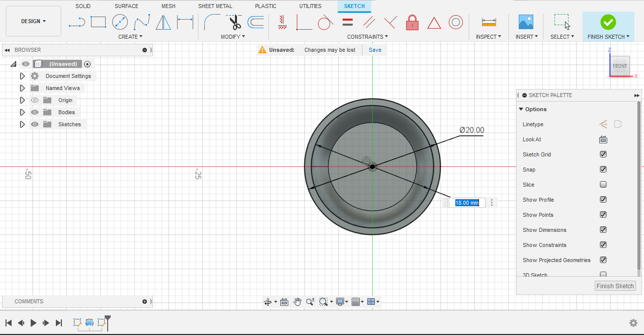Select the 2-Point Rectangle tool

point(98,22)
